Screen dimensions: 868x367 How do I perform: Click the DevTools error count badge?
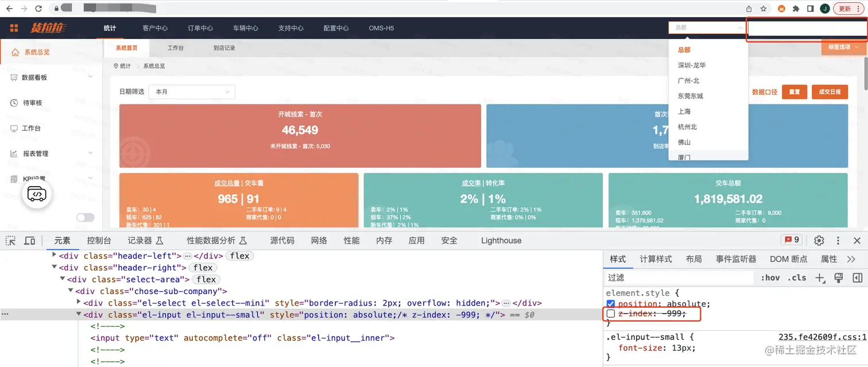tap(792, 240)
